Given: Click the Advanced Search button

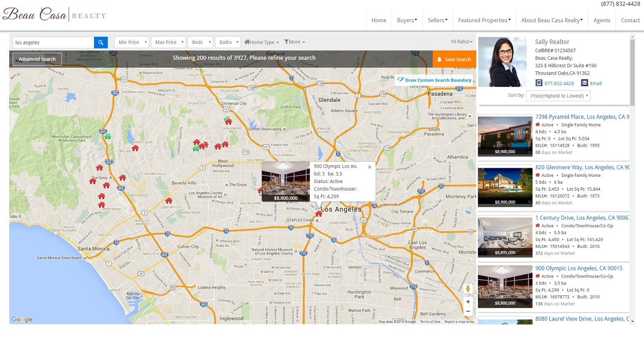Looking at the screenshot, I should click(37, 59).
